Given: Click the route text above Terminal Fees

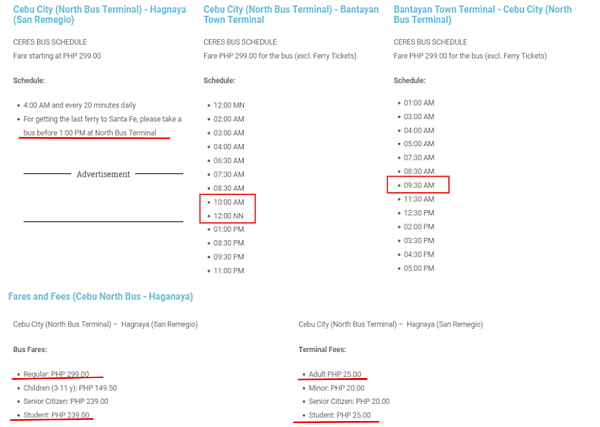Looking at the screenshot, I should click(391, 324).
